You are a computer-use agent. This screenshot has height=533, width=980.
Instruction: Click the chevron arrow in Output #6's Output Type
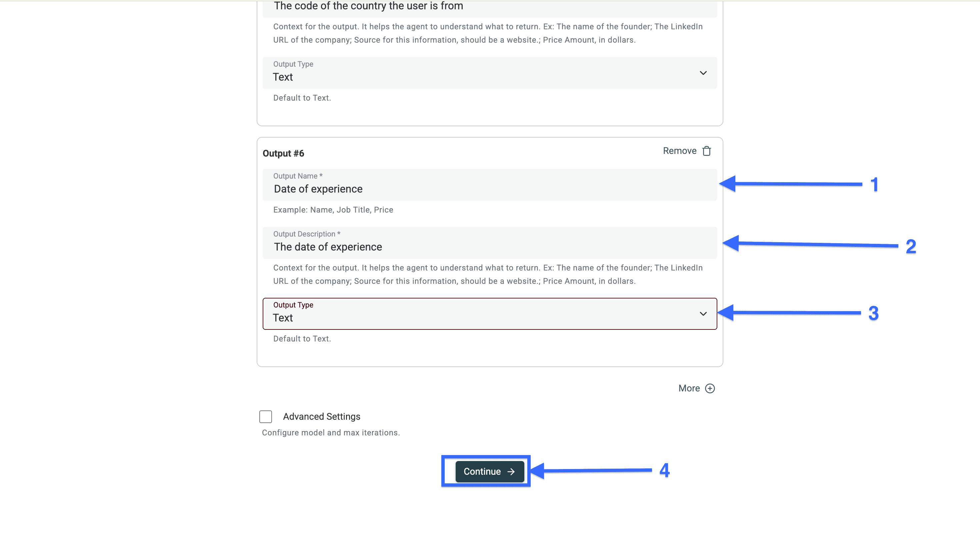[703, 314]
